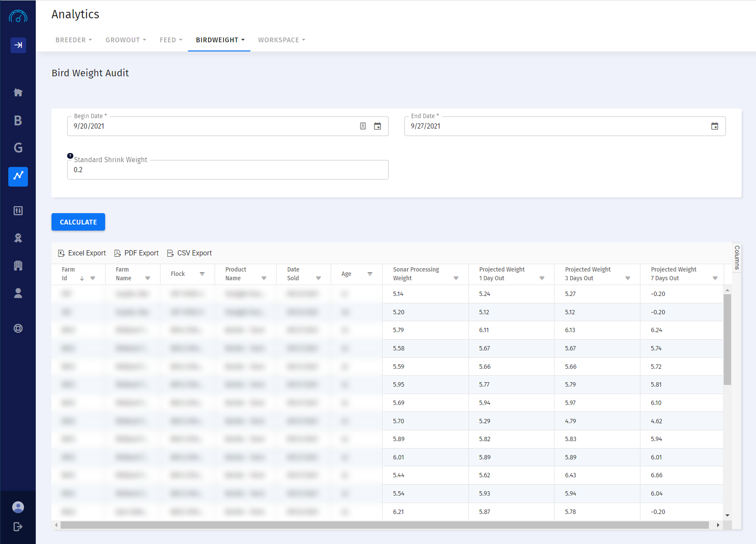Screen dimensions: 756x544
Task: Select 3 Days Out cell 4.79
Action: pyautogui.click(x=597, y=421)
